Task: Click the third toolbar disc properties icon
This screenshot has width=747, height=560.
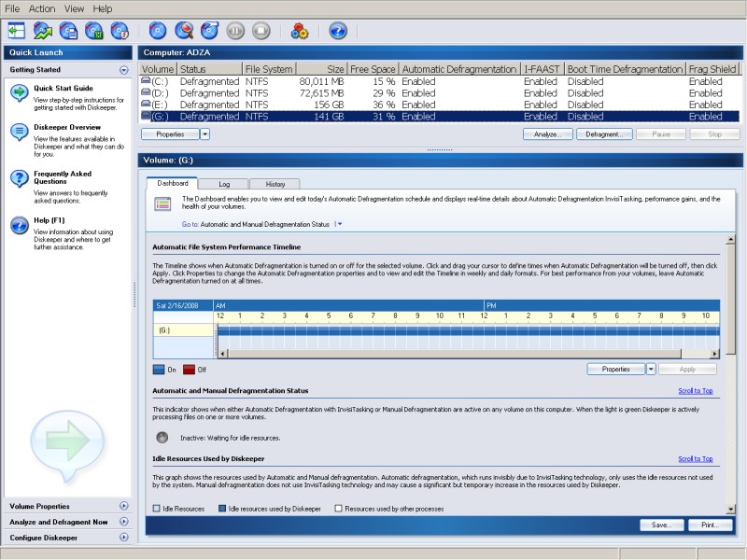Action: [68, 32]
